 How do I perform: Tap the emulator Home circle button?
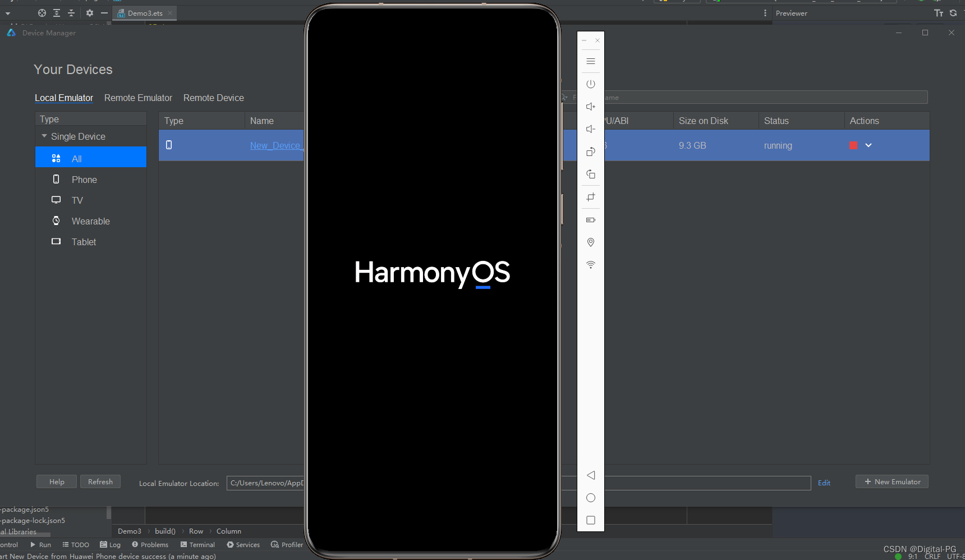point(591,498)
